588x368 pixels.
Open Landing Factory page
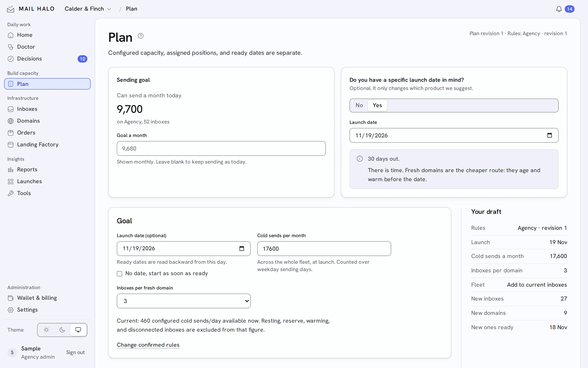coord(47,145)
